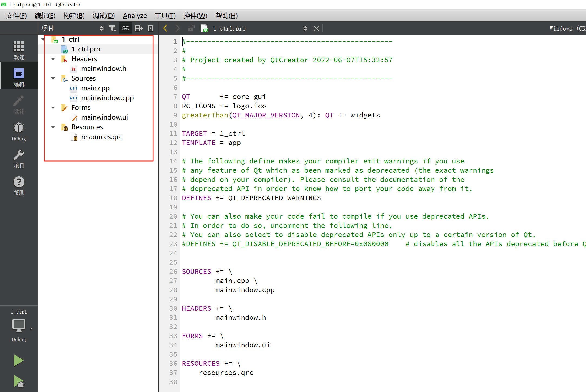Viewport: 586px width, 392px height.
Task: Collapse the Resources folder
Action: click(x=53, y=127)
